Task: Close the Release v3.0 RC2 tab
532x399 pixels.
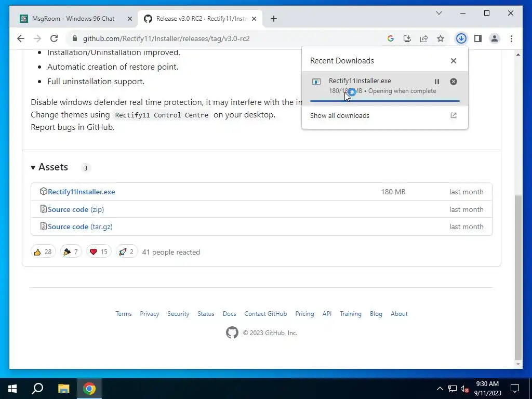Action: [x=254, y=19]
